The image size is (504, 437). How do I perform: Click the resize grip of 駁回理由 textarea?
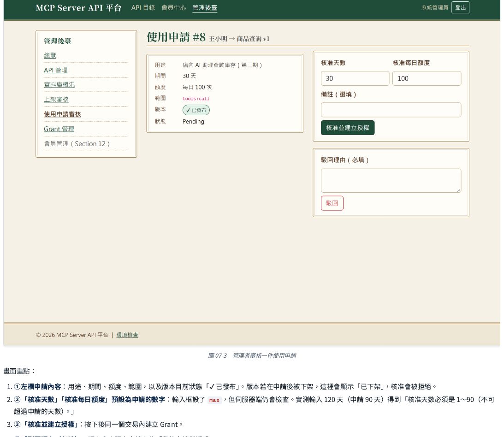tap(459, 190)
